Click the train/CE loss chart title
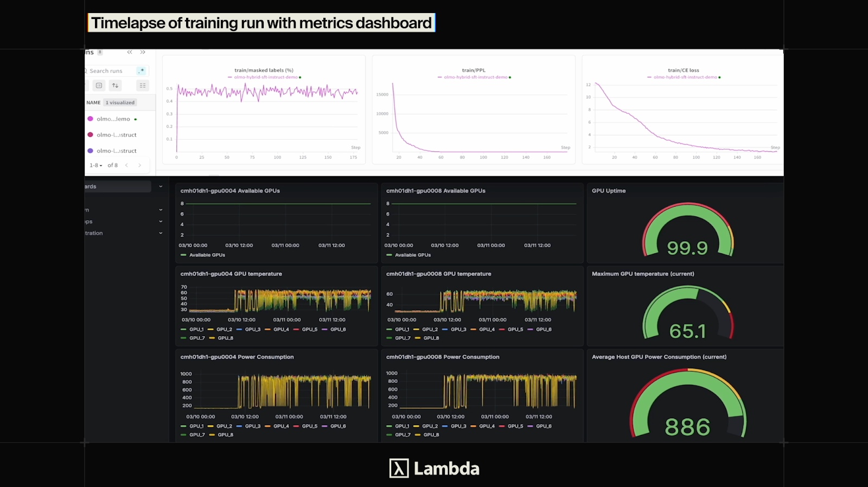 [x=684, y=70]
